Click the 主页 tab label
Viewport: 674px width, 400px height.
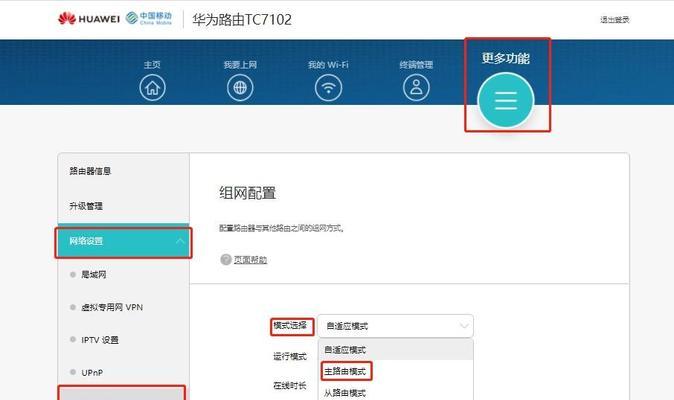tap(152, 64)
